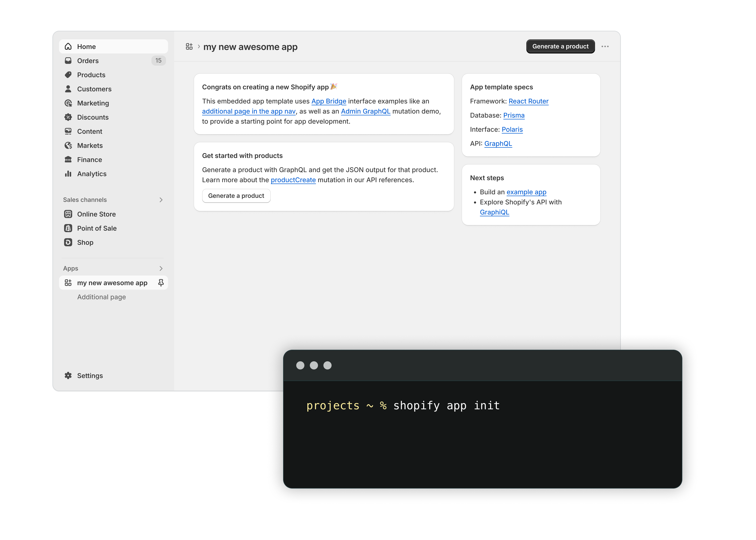Open the Additional page under my new awesome app
Screen dimensions: 756x540
(101, 296)
